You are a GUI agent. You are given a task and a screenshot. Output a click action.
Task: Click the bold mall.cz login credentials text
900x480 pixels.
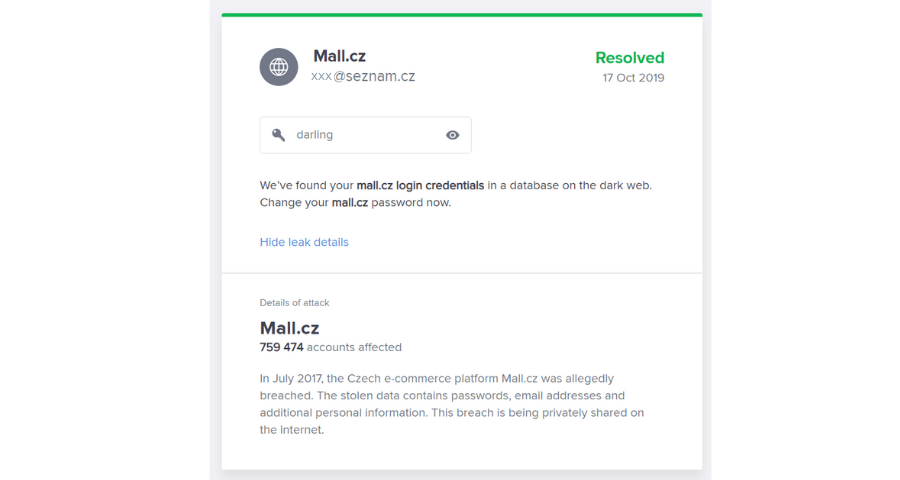pos(420,185)
